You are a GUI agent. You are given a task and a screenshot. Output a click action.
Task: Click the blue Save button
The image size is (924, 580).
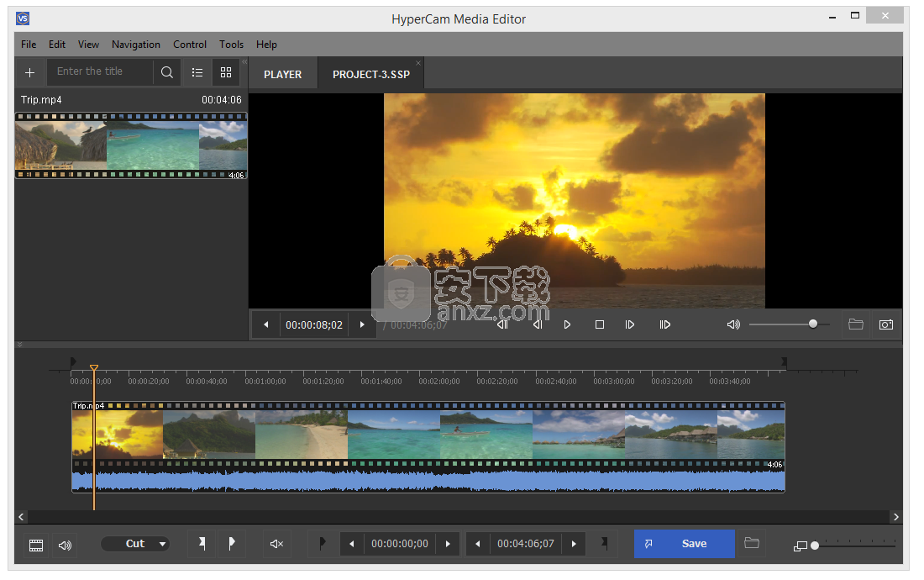[x=684, y=544]
